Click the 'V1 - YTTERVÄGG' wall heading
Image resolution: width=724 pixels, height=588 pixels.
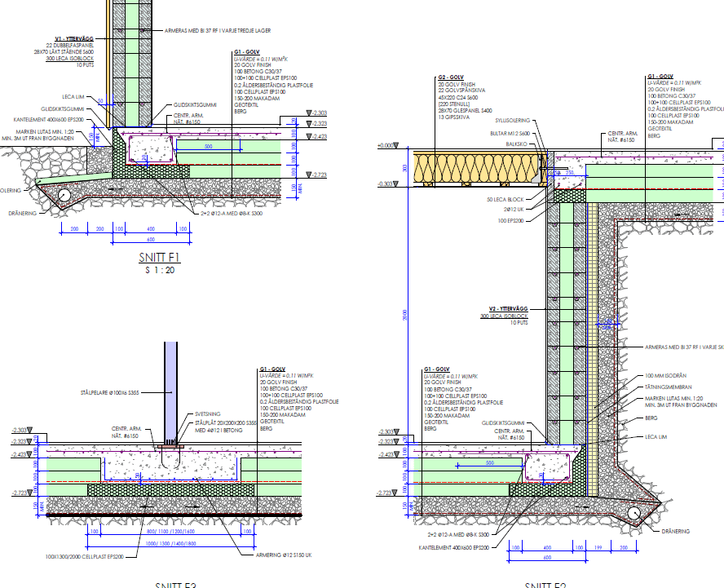point(74,39)
